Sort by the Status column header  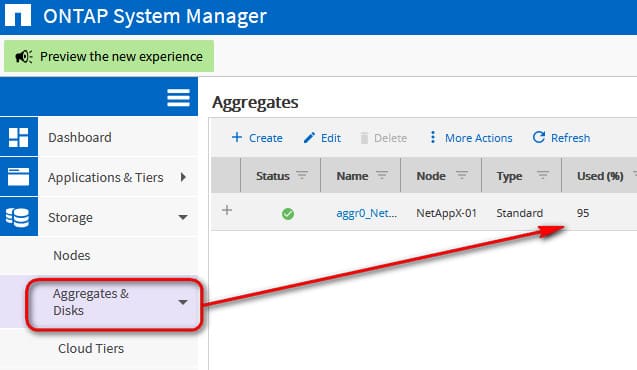click(x=273, y=176)
